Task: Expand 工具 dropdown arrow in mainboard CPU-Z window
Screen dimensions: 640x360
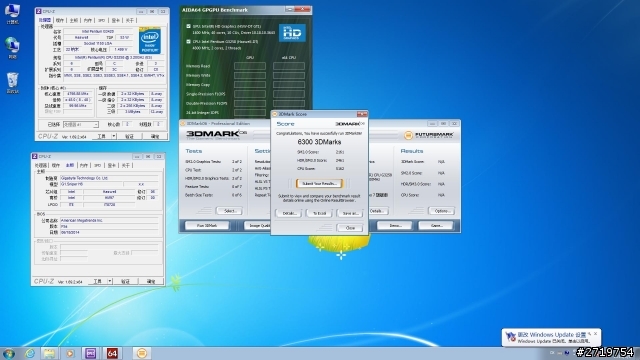Action: (110, 281)
